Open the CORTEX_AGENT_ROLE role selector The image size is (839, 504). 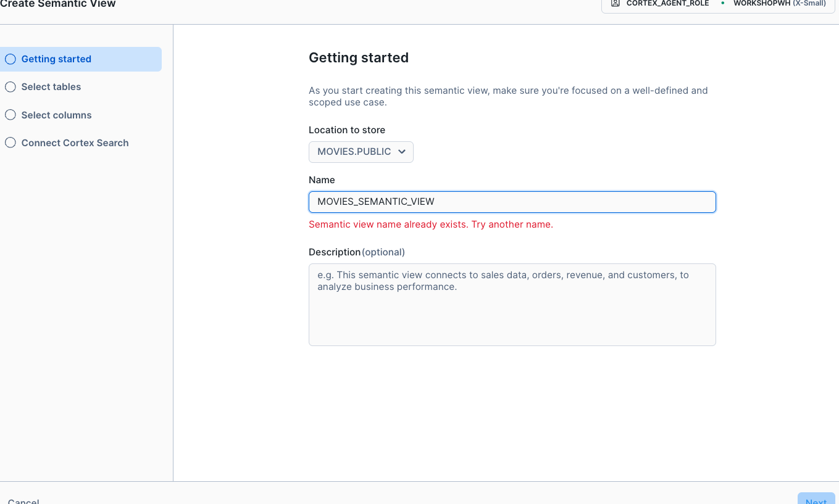[667, 4]
